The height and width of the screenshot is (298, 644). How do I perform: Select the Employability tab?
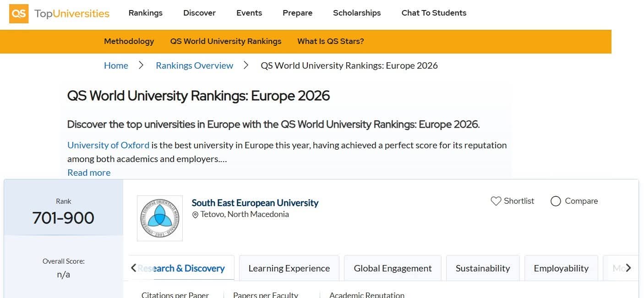561,268
